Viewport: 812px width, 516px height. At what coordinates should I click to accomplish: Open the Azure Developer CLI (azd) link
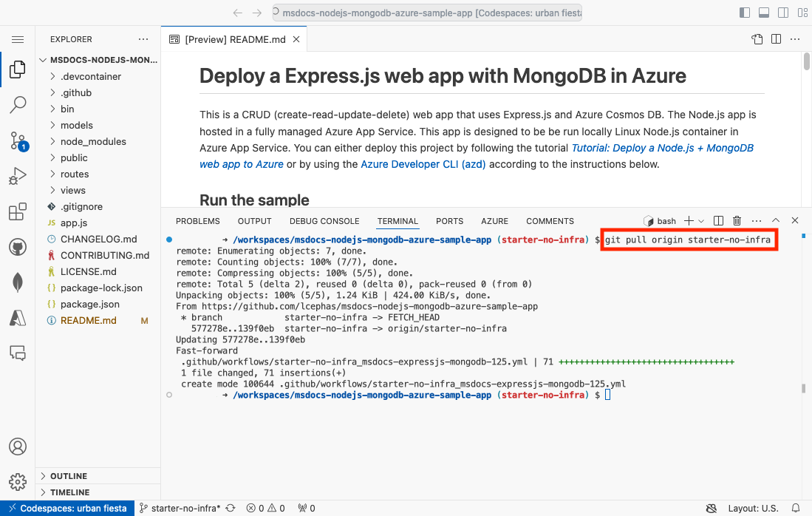coord(423,164)
